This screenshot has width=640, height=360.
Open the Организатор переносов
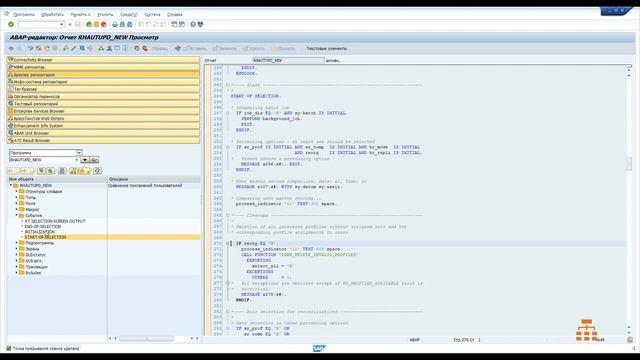point(103,96)
